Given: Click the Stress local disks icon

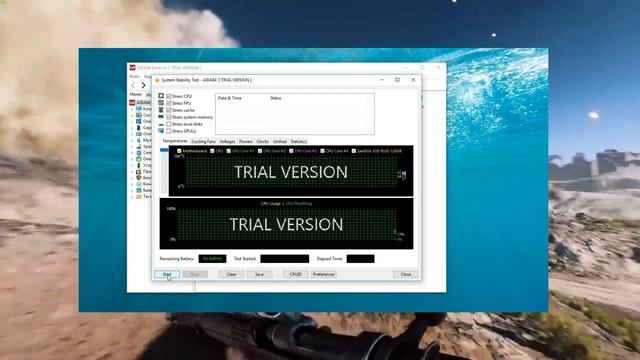Looking at the screenshot, I should pos(161,124).
